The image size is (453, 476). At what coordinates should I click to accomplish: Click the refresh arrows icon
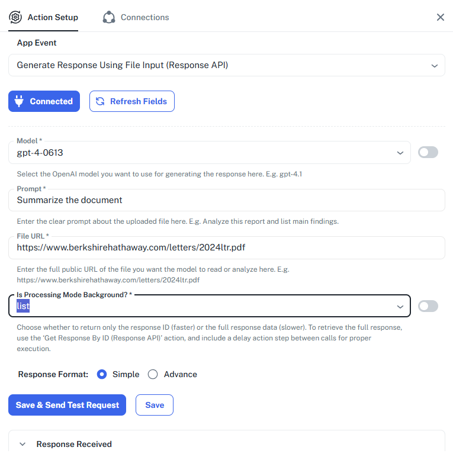pos(100,101)
